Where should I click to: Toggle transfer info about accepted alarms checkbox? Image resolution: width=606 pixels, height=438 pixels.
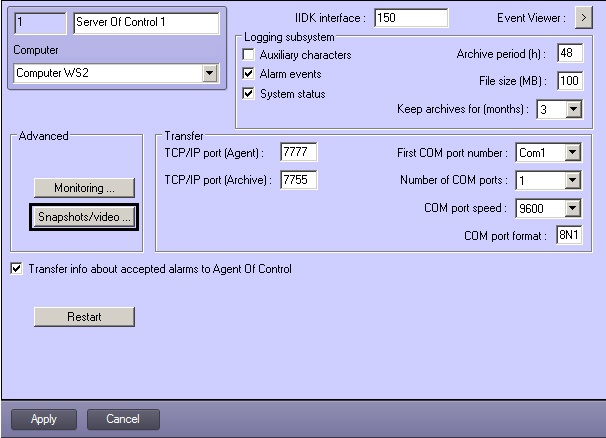point(16,268)
